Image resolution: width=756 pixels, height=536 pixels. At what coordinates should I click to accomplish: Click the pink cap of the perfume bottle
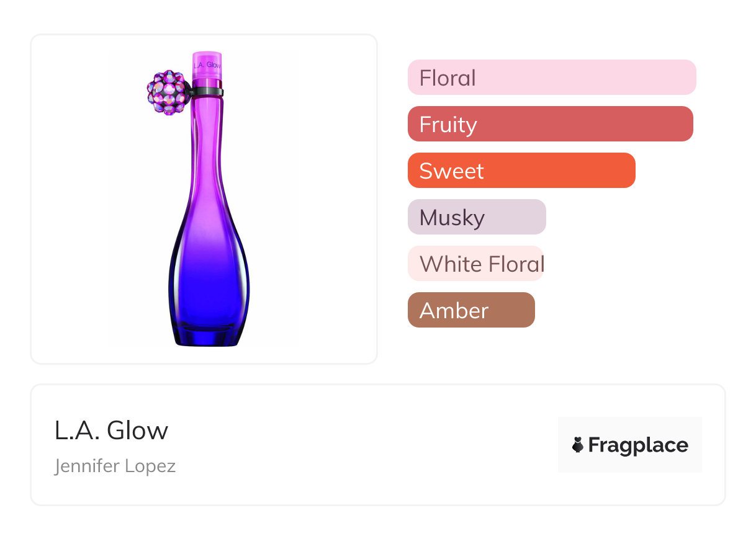(207, 68)
